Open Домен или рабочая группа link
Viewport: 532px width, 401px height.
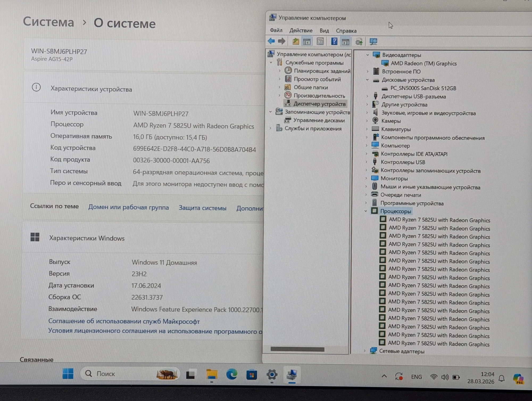pos(128,207)
